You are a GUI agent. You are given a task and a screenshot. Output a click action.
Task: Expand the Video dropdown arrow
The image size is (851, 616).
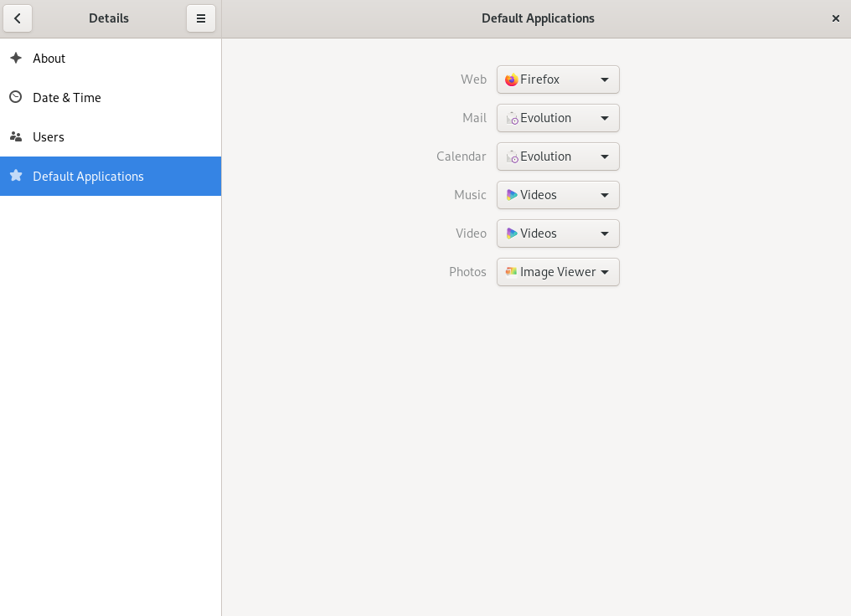coord(605,234)
